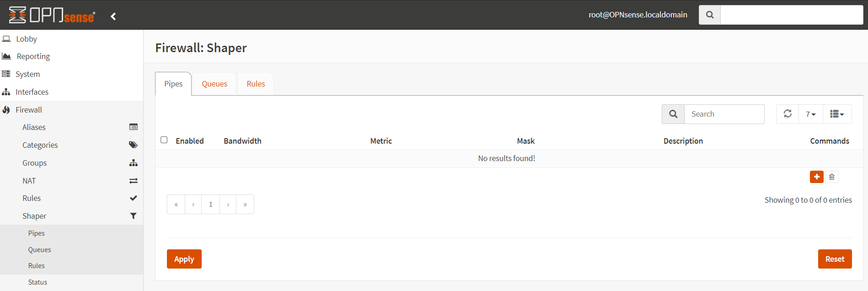Click the table Search input field
This screenshot has height=291, width=868.
724,114
